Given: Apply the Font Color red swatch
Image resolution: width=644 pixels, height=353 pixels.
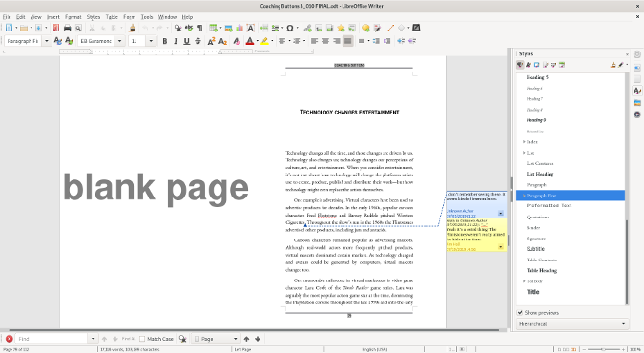Looking at the screenshot, I should point(250,41).
